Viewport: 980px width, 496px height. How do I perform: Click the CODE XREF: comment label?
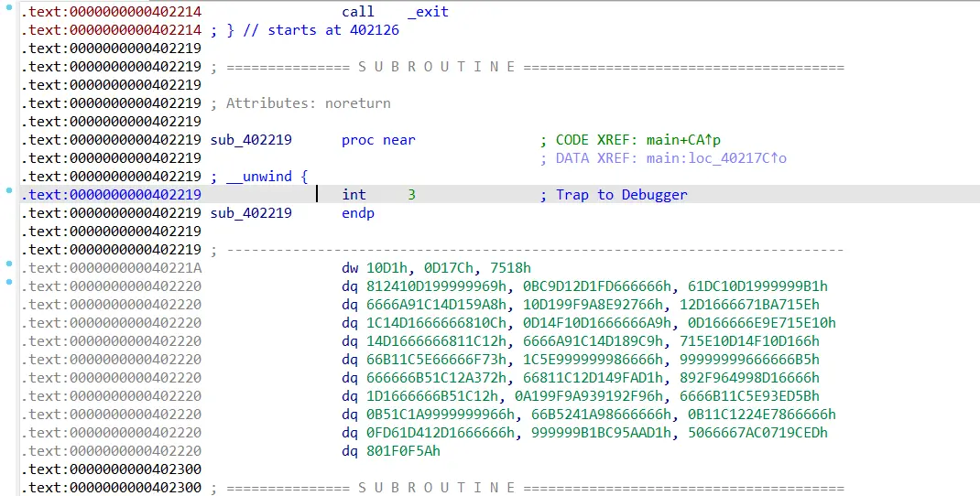tap(597, 140)
